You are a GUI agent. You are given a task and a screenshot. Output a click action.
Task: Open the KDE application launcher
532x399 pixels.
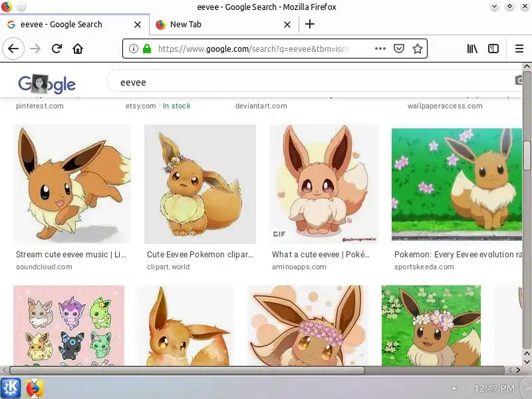(x=11, y=388)
